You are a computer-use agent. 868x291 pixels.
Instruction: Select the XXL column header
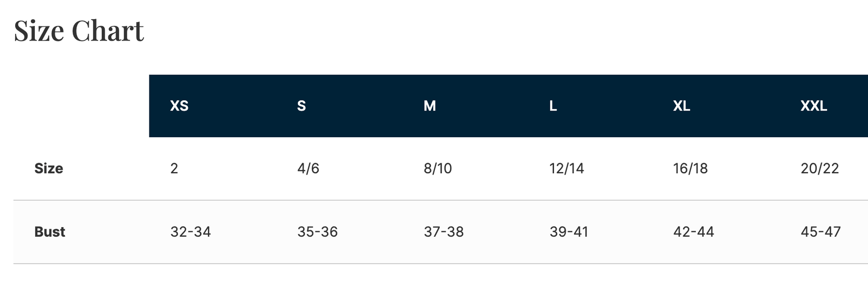pos(814,106)
